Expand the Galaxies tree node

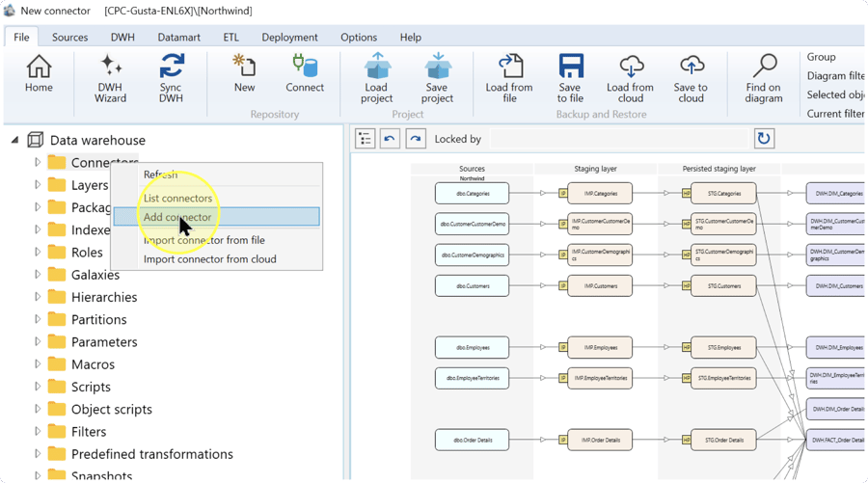[37, 274]
